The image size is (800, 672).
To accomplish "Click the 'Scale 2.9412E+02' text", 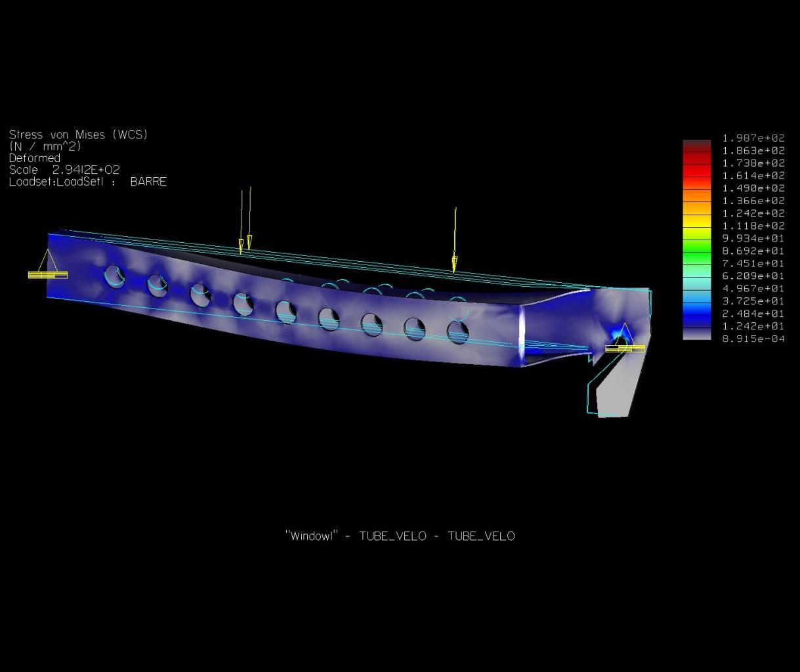I will click(64, 170).
